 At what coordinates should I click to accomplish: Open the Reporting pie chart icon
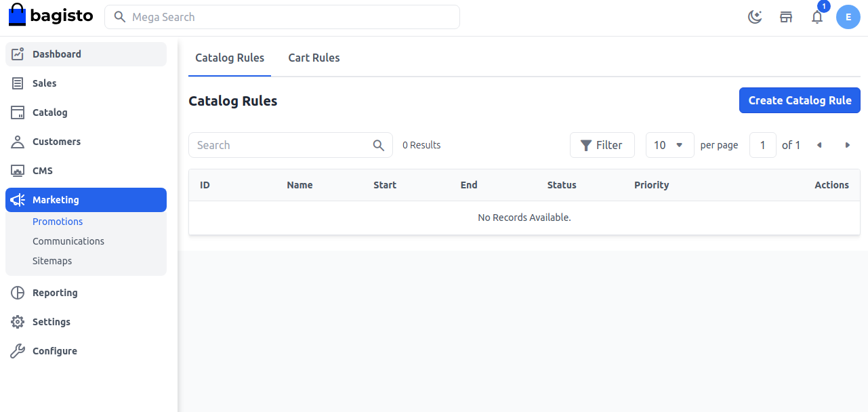18,293
